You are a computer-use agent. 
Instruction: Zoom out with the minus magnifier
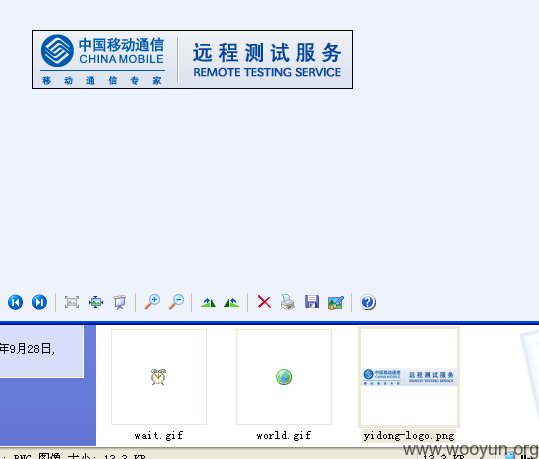pos(176,302)
